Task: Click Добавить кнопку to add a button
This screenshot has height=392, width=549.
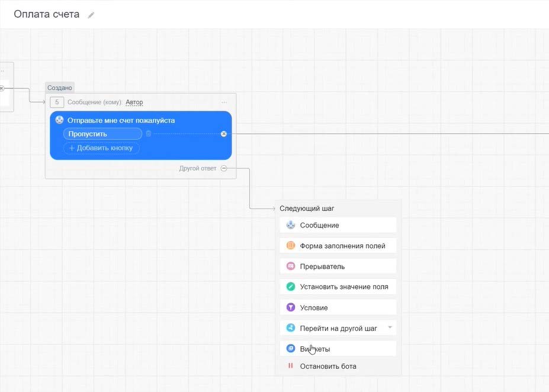Action: pos(101,148)
